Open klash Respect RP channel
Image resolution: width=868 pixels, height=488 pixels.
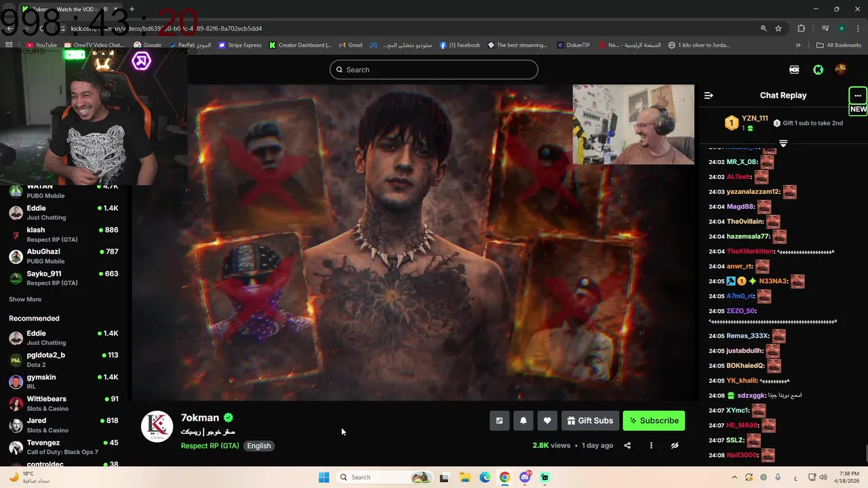point(63,235)
